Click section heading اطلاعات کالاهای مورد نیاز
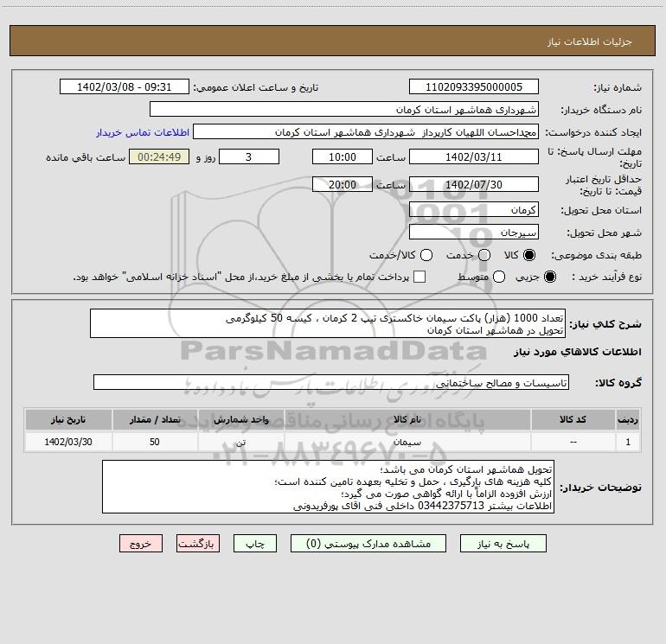This screenshot has height=644, width=666. coord(578,352)
